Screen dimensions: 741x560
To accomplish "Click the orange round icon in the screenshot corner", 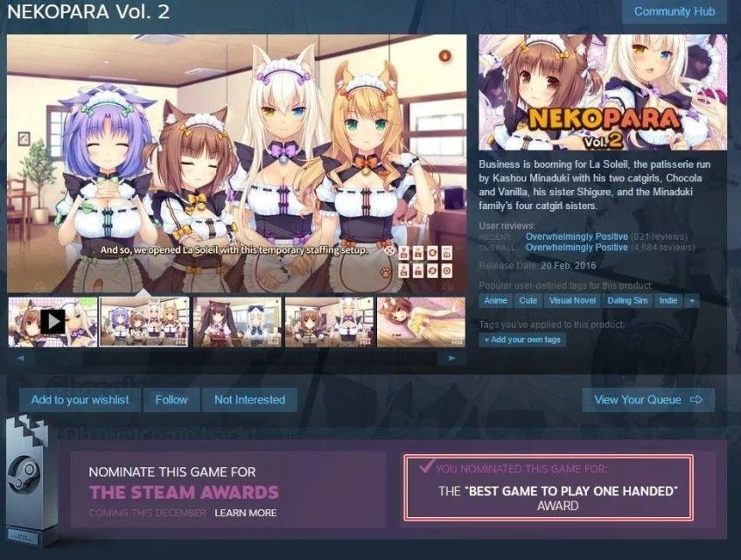I will (x=445, y=56).
